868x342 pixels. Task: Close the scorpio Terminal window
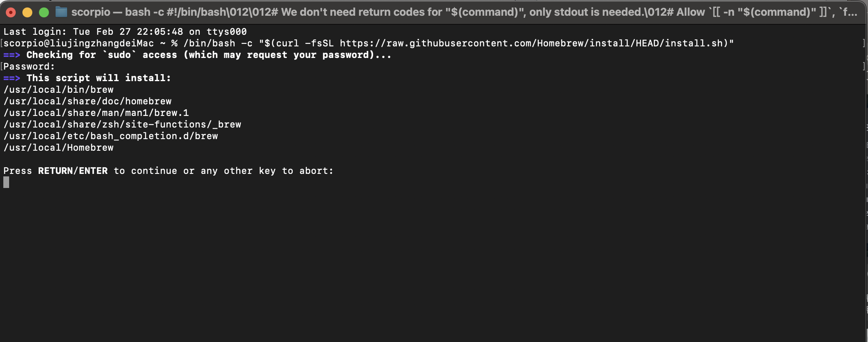click(x=11, y=12)
